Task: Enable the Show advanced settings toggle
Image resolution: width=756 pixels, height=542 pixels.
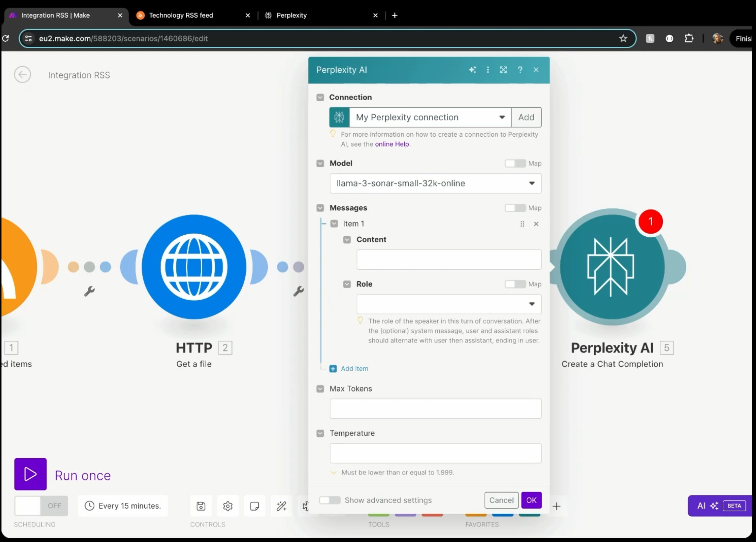Action: tap(330, 500)
